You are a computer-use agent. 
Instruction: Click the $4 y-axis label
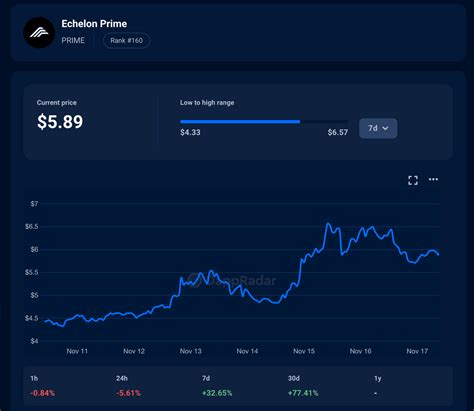34,341
